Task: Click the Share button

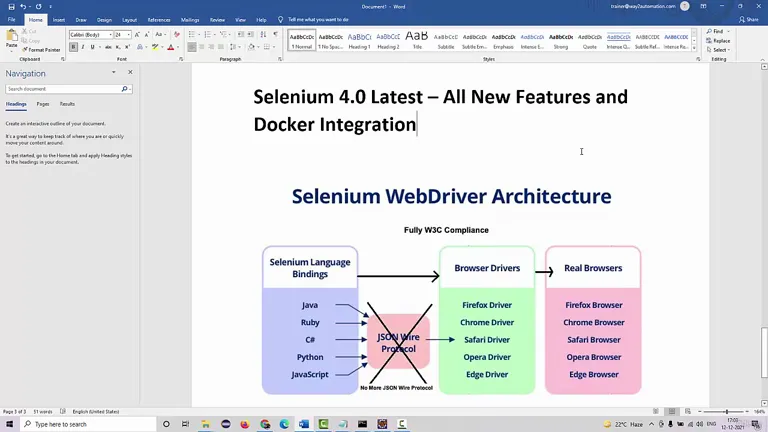Action: (x=749, y=20)
